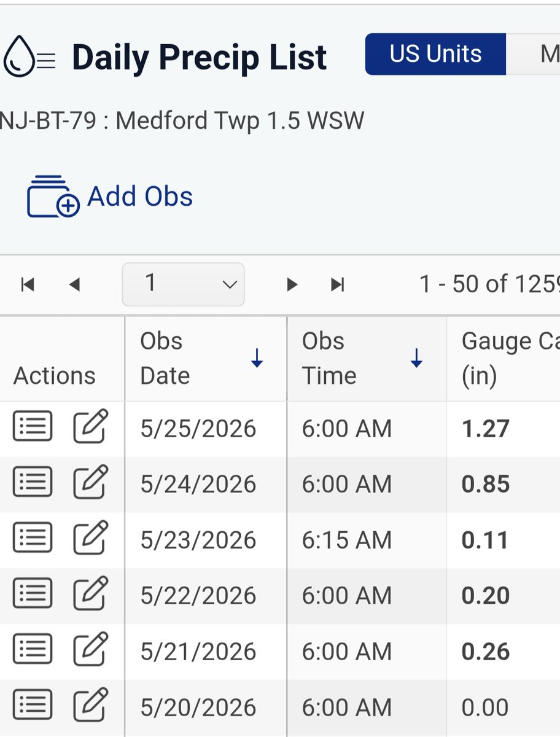Viewport: 560px width, 737px height.
Task: View details for 5/23/2026 observation
Action: pyautogui.click(x=33, y=538)
